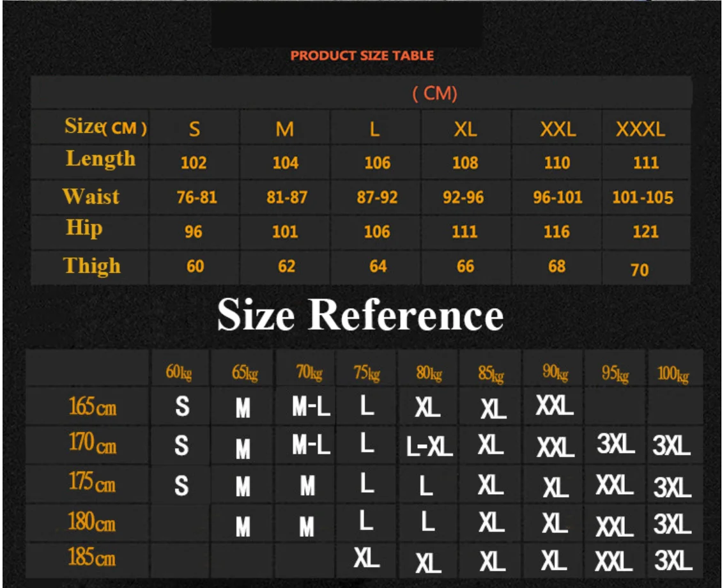
Task: Click the Length value 106 cell
Action: tap(377, 163)
